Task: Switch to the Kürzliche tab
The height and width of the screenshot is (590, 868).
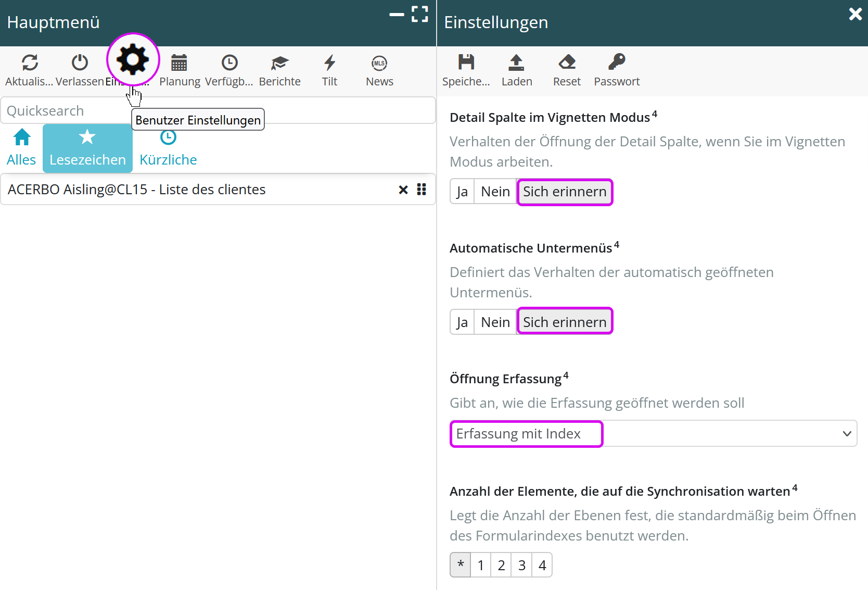Action: pyautogui.click(x=168, y=148)
